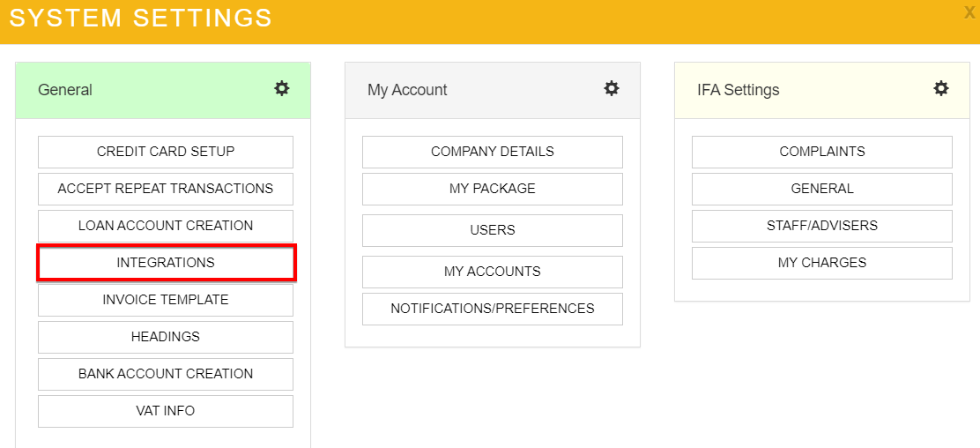Image resolution: width=980 pixels, height=448 pixels.
Task: Open My Package
Action: click(493, 189)
